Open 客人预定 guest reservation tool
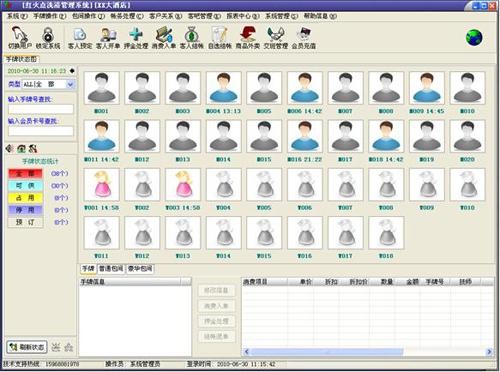The width and height of the screenshot is (500, 372). 80,37
